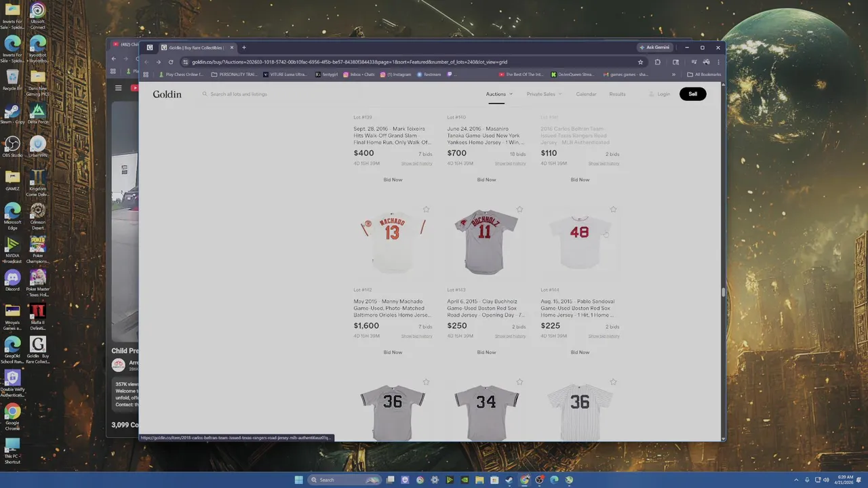The image size is (868, 488).
Task: Open the Kingdom Come Deliverance desktop icon
Action: (38, 183)
